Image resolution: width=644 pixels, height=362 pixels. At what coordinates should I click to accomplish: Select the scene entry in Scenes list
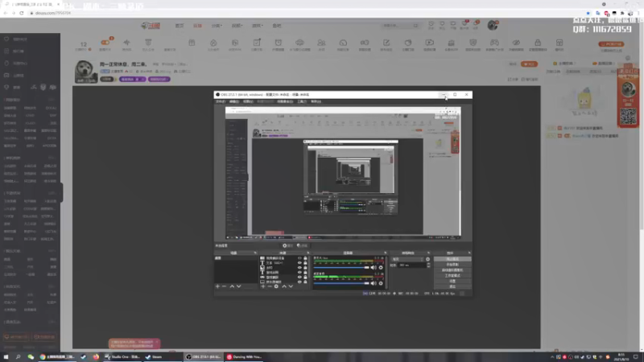click(x=236, y=258)
